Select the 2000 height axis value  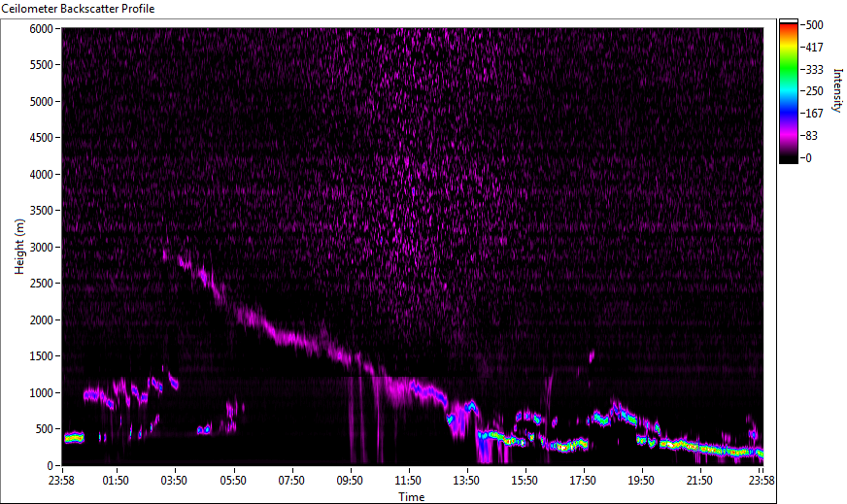pyautogui.click(x=41, y=320)
